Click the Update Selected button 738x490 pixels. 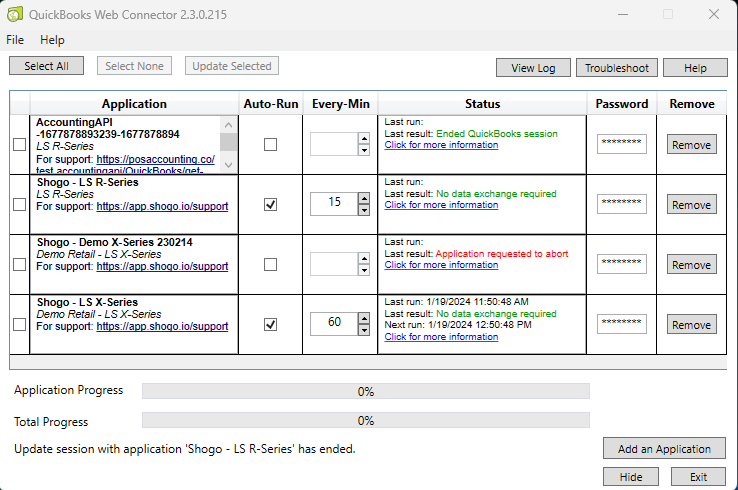pos(232,66)
